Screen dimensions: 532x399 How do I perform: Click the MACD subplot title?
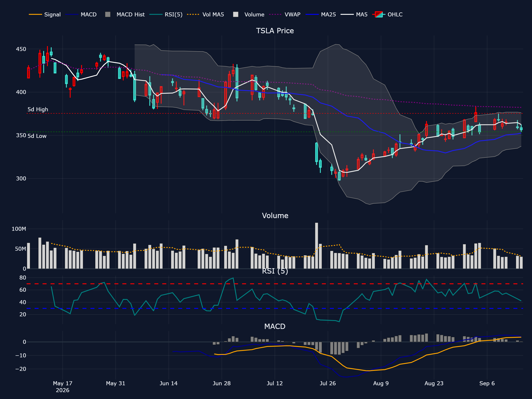[x=275, y=326]
